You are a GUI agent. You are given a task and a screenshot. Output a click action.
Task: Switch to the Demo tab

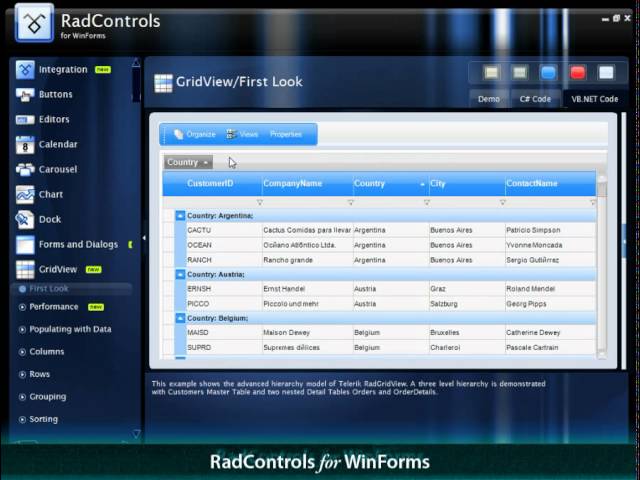point(489,99)
